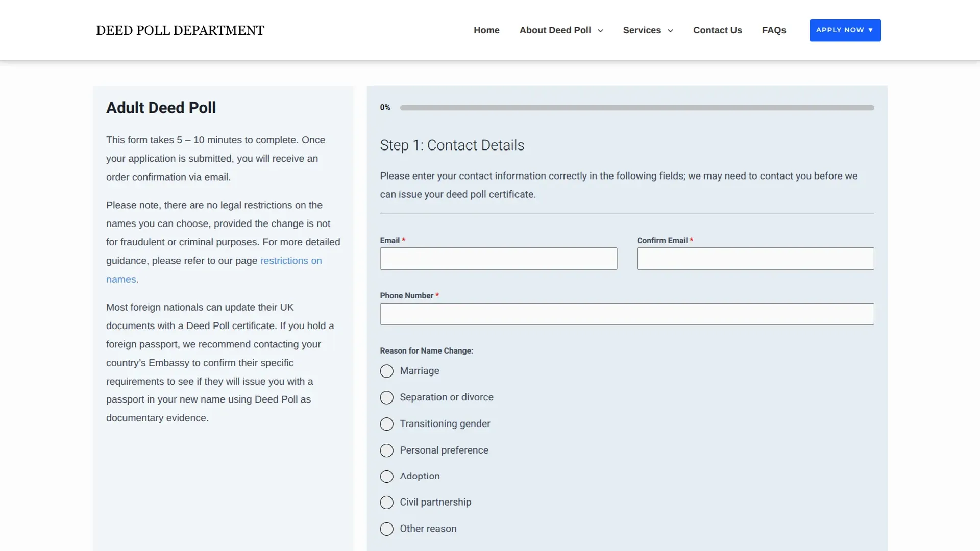This screenshot has height=551, width=980.
Task: Select the Other reason option
Action: (386, 529)
